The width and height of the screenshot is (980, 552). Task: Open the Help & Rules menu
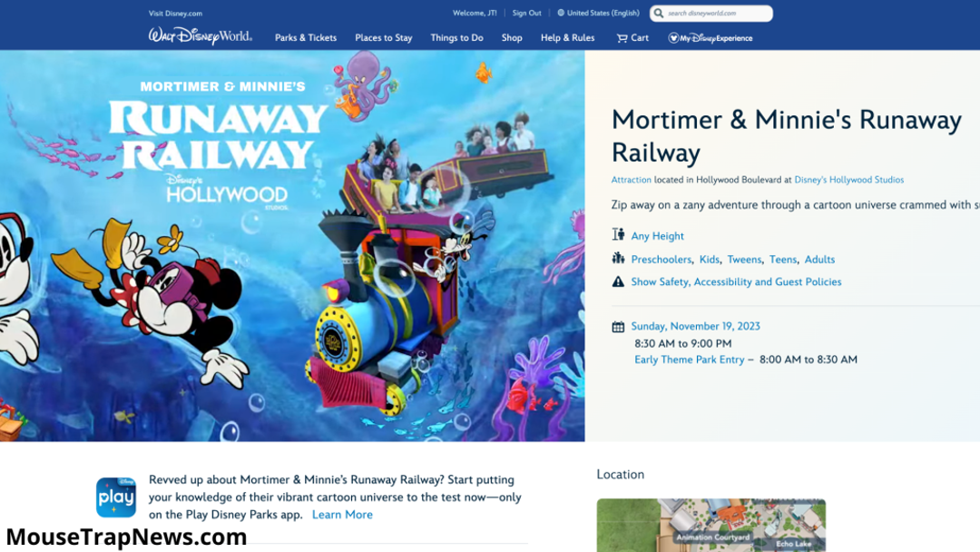point(567,37)
